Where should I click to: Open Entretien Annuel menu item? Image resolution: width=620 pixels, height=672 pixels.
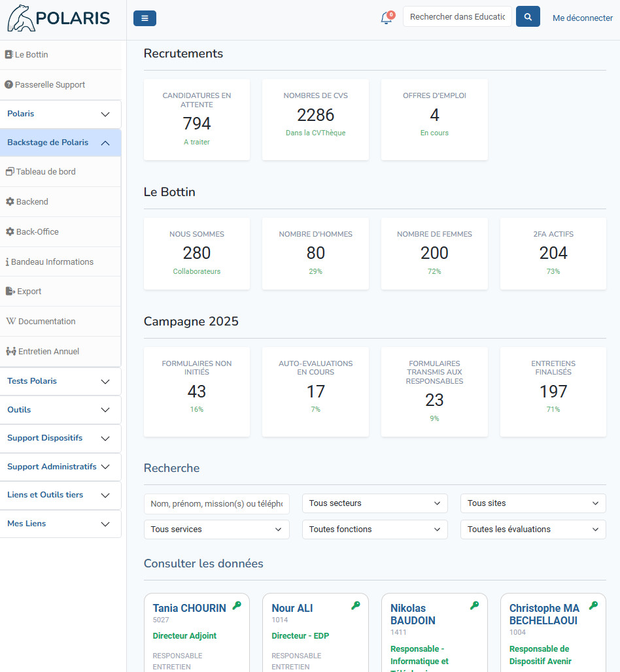click(x=47, y=352)
